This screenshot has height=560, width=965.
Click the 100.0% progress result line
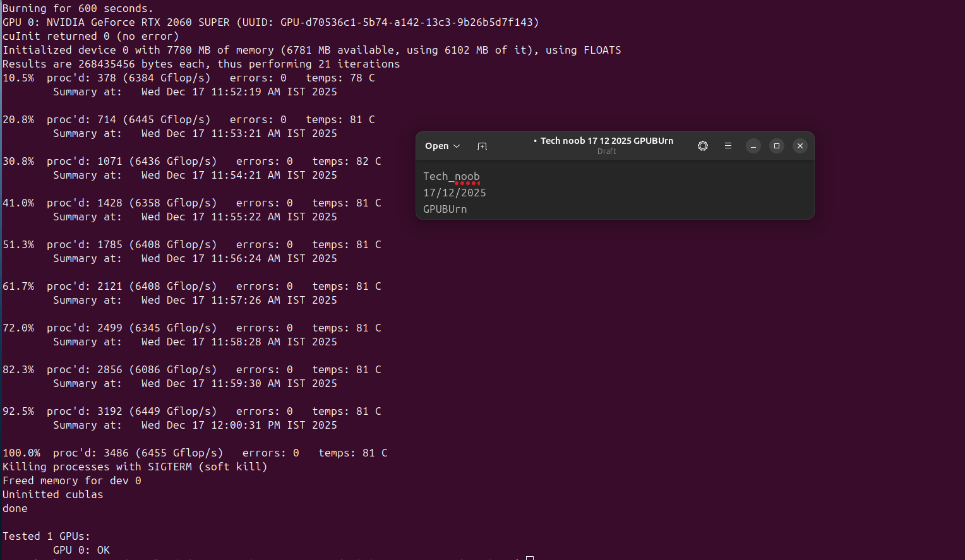(195, 453)
